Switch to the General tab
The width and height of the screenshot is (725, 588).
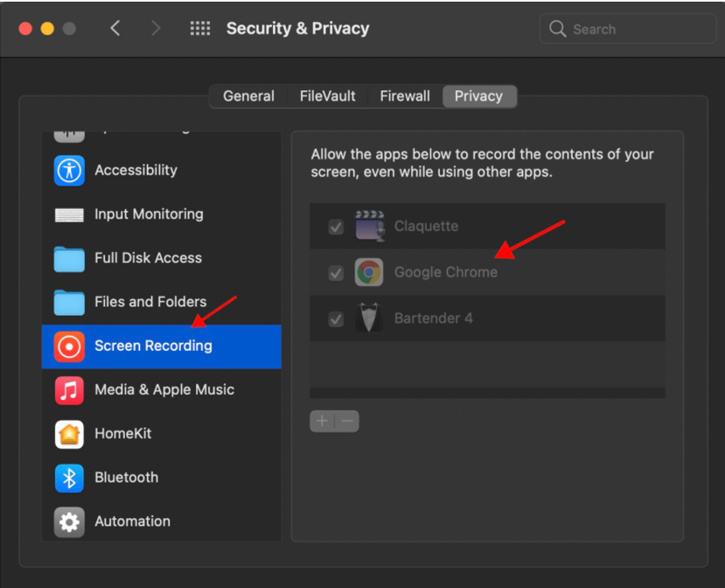248,96
